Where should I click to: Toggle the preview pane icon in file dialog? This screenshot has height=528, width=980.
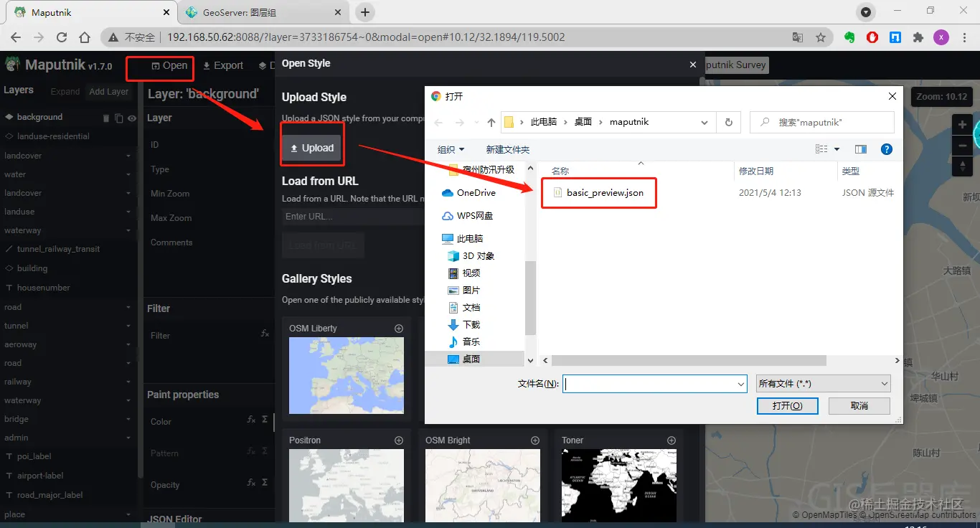861,149
